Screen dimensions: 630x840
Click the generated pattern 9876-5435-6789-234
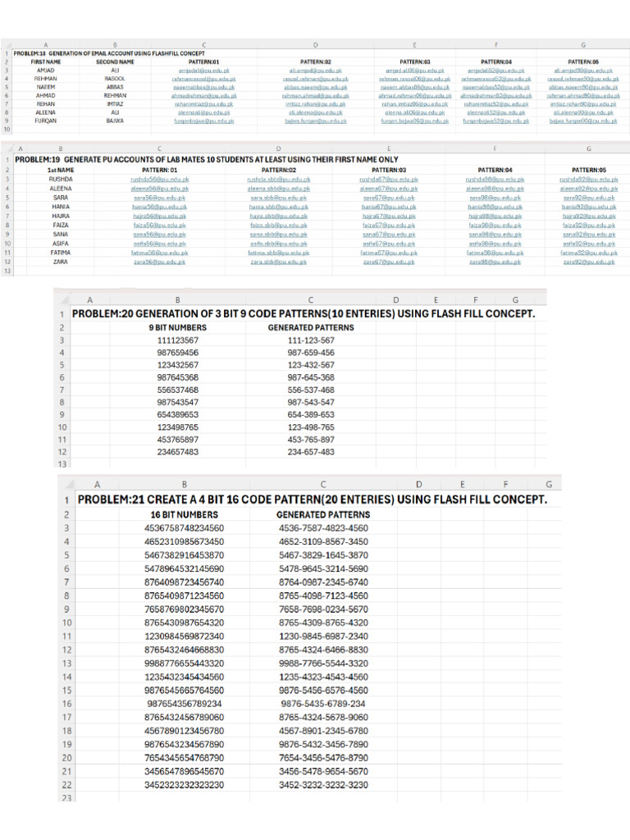323,704
